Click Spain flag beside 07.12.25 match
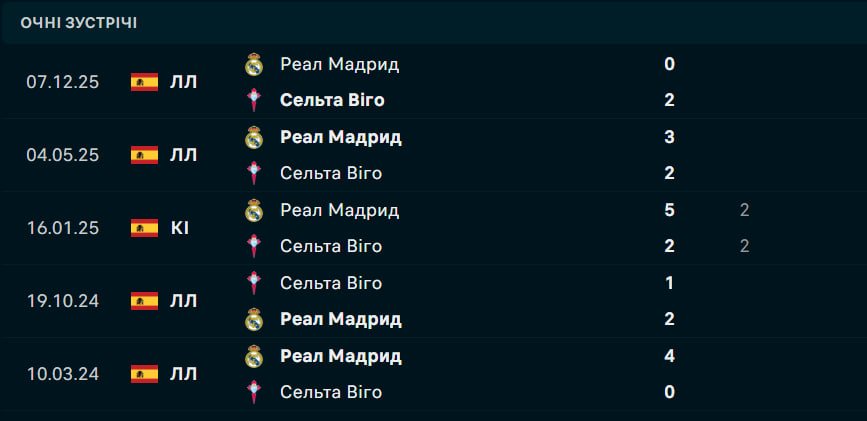The height and width of the screenshot is (421, 867). coord(144,82)
